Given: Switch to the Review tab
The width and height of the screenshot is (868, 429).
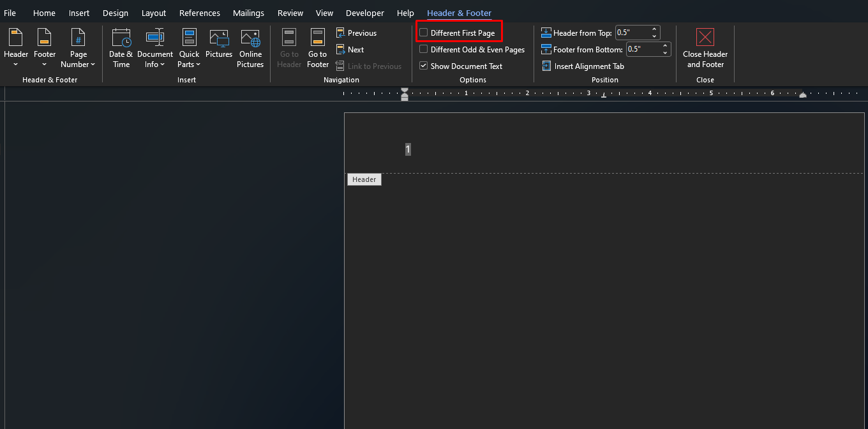Looking at the screenshot, I should [x=290, y=13].
